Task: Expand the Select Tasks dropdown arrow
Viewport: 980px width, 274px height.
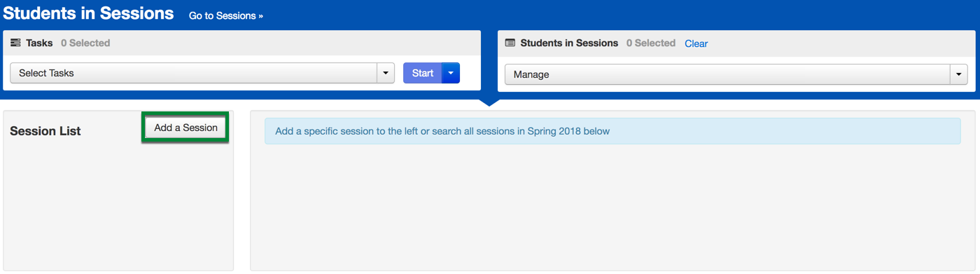Action: pyautogui.click(x=386, y=73)
